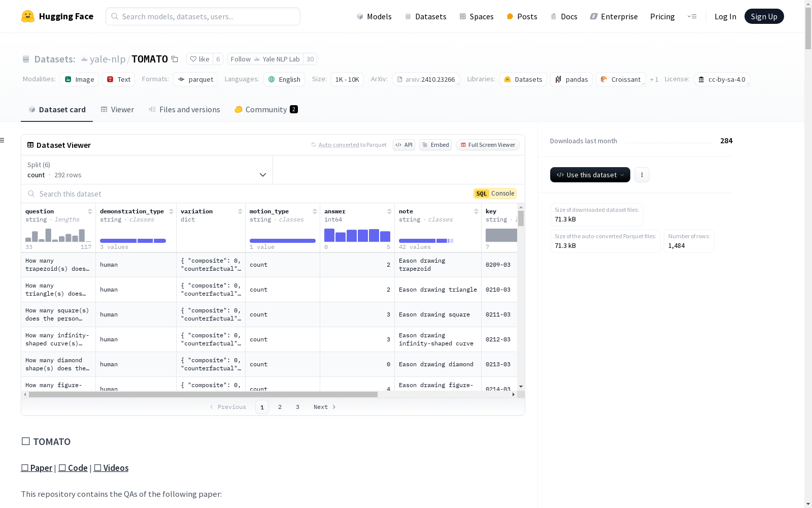This screenshot has width=812, height=508.
Task: Filter by the Text modality tag
Action: [x=119, y=79]
